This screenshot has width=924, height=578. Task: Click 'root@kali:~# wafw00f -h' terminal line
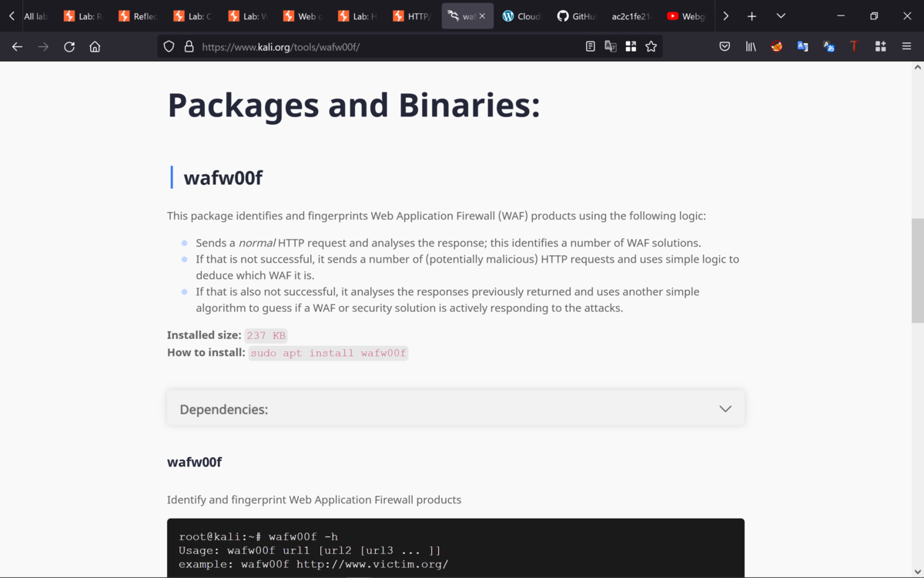pyautogui.click(x=258, y=536)
